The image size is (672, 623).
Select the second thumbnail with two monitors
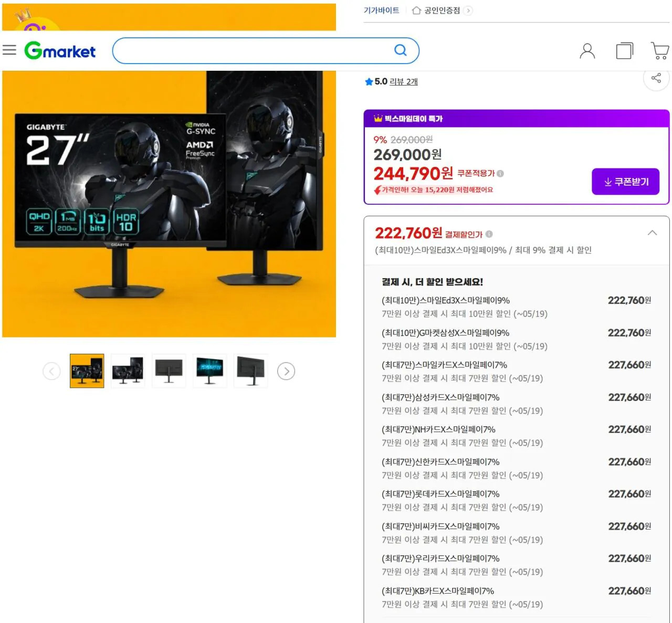tap(128, 371)
